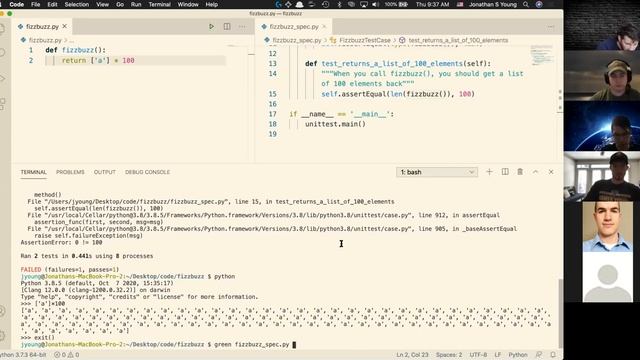
Task: Open the File menu
Action: tap(36, 4)
